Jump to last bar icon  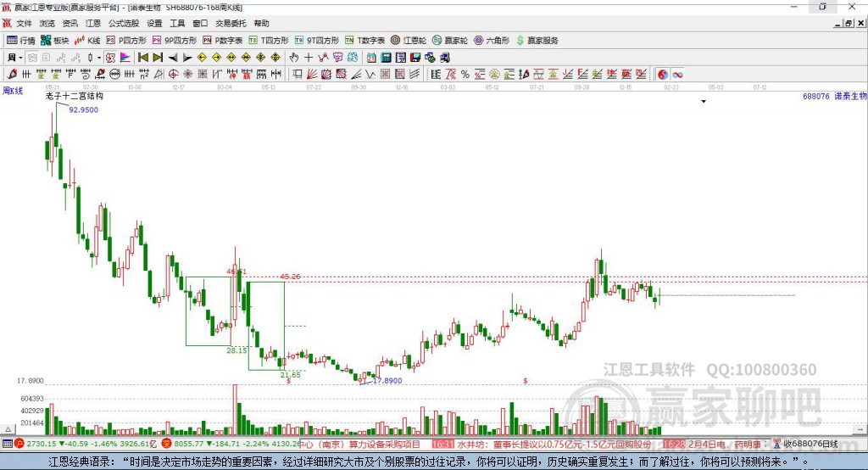[158, 58]
